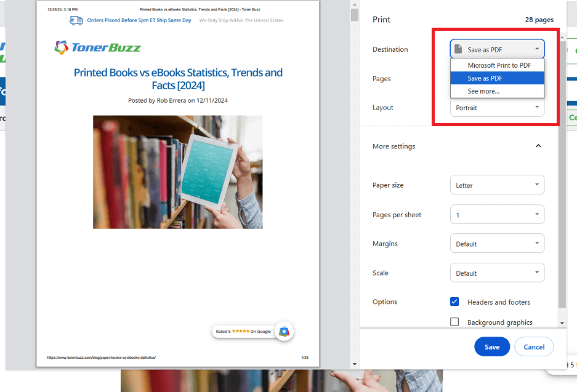Uncheck the Headers and footers checkbox
Screen dimensions: 577x392
pyautogui.click(x=454, y=302)
